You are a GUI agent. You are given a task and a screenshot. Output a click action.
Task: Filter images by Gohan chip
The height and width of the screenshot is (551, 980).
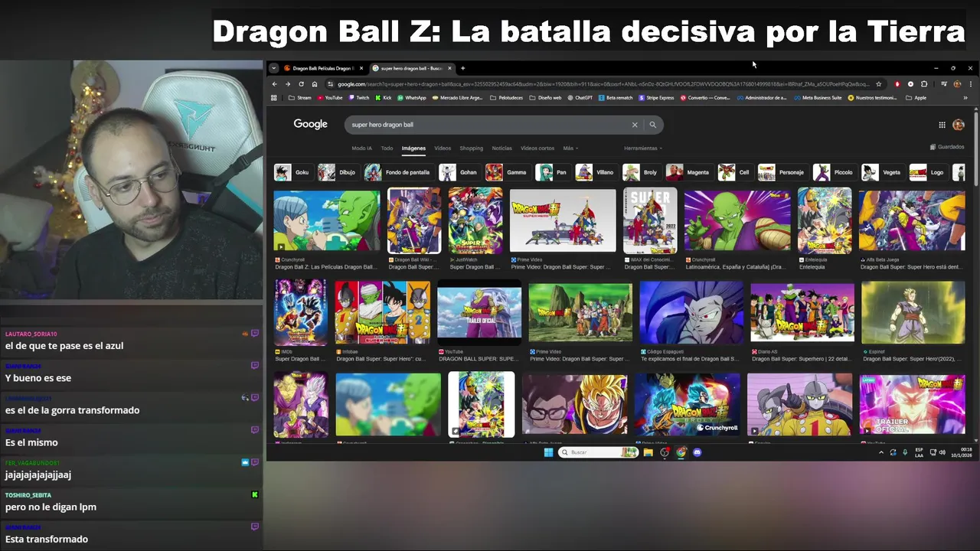click(x=459, y=172)
